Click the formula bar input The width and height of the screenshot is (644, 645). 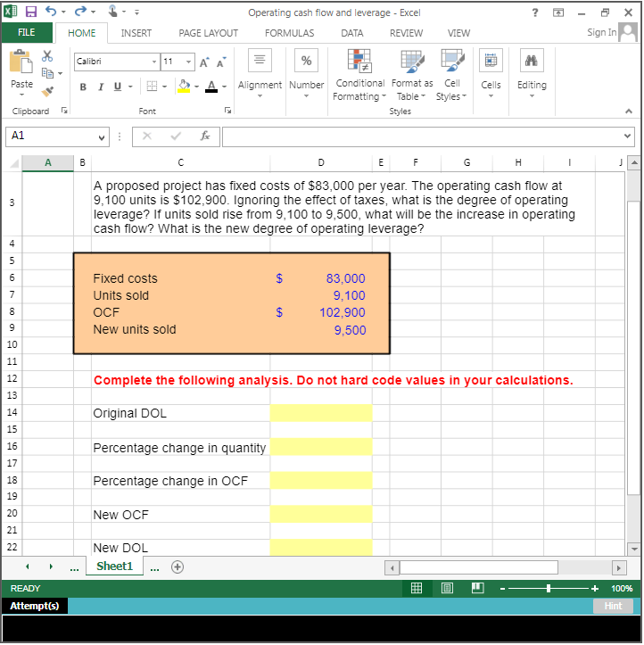click(x=422, y=136)
